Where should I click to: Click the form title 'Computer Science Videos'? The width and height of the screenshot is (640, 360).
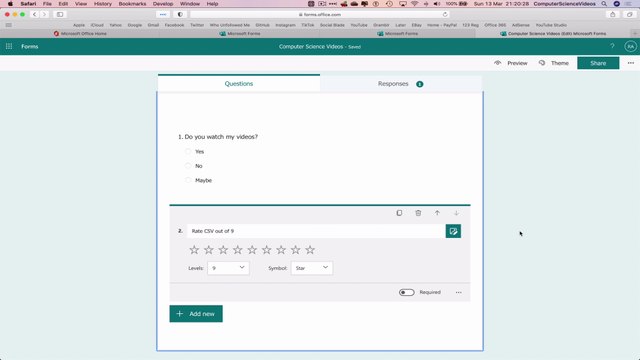tap(311, 47)
